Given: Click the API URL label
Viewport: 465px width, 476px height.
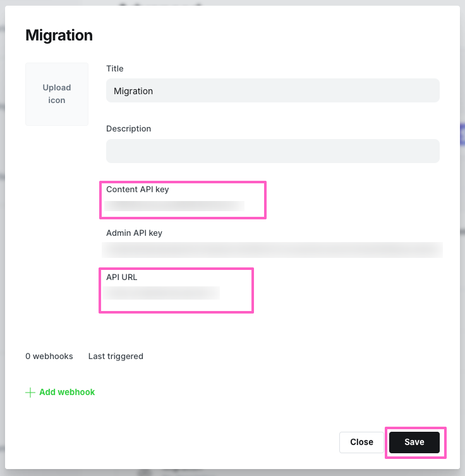Looking at the screenshot, I should point(122,277).
